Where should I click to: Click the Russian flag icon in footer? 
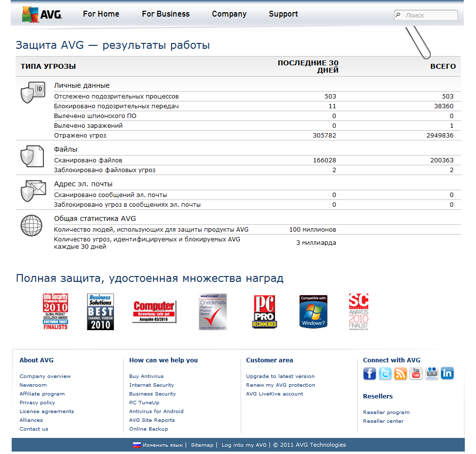pyautogui.click(x=136, y=445)
